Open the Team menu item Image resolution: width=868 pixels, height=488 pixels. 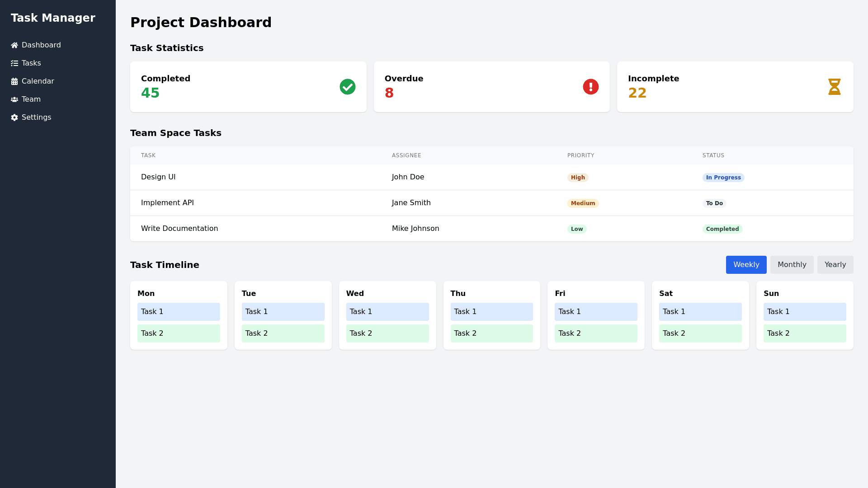point(31,99)
